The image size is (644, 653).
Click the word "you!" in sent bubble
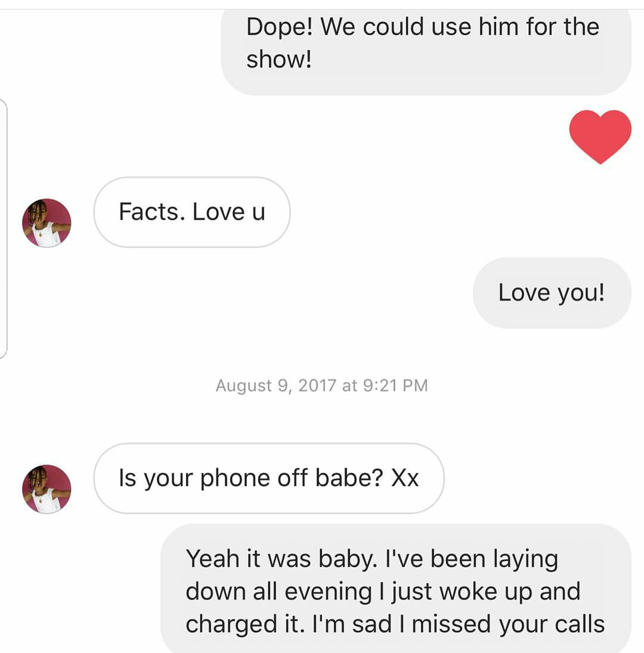(581, 293)
